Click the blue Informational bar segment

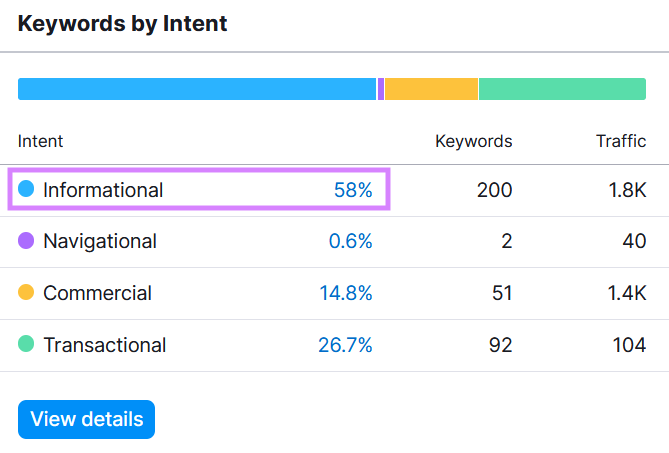[x=197, y=89]
